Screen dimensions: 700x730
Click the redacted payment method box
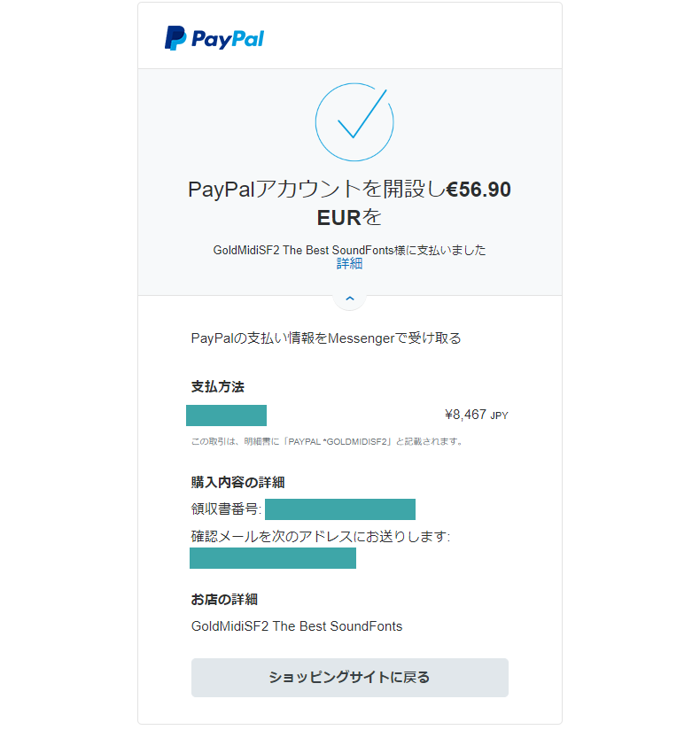coord(226,415)
